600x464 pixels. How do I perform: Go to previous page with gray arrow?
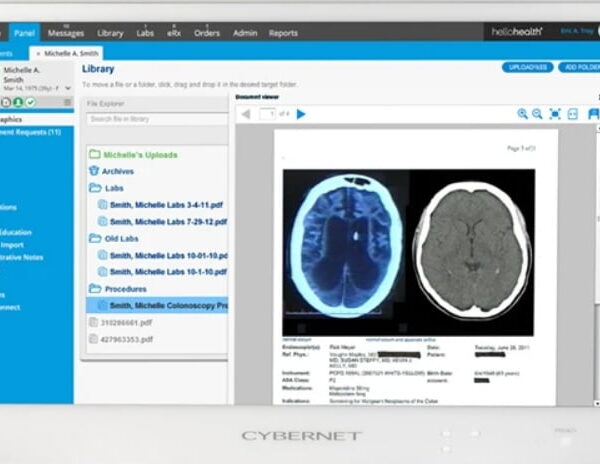pos(245,114)
